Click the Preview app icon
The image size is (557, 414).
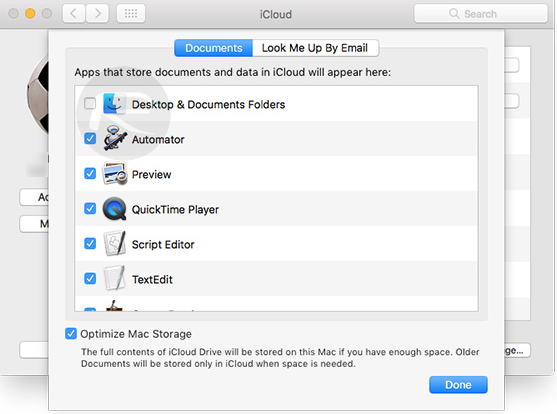coord(115,174)
